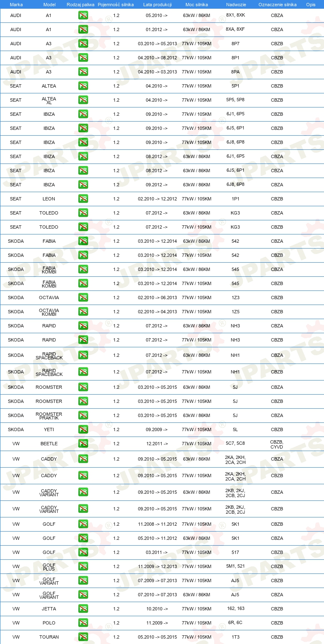Click the petrol icon in Audi A1 8X1, 8XK row
Screen dimensions: 324x644
83,15
